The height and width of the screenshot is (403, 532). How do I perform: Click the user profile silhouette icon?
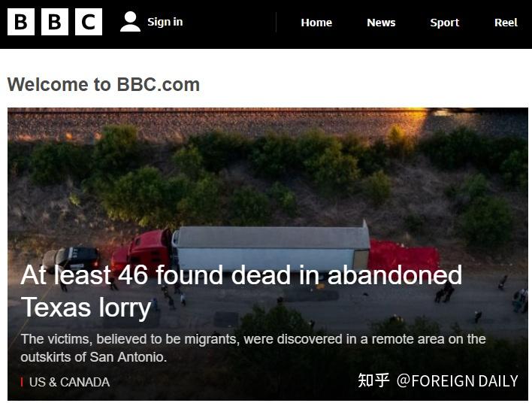pos(130,22)
